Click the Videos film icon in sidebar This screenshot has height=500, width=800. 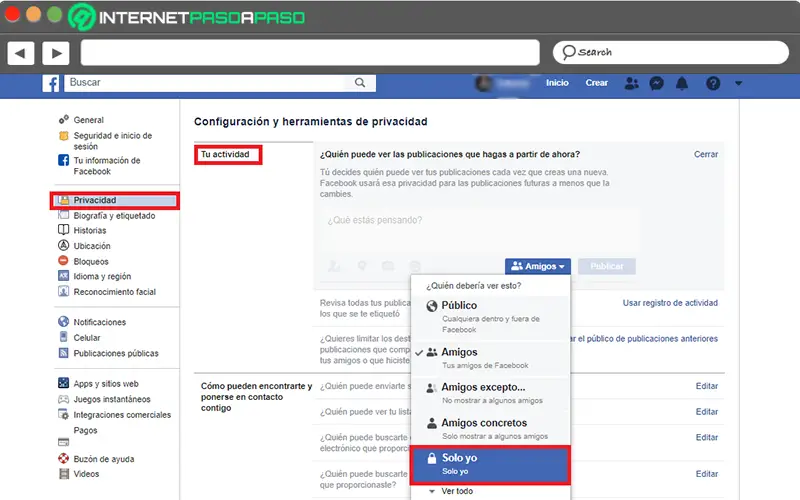coord(63,473)
